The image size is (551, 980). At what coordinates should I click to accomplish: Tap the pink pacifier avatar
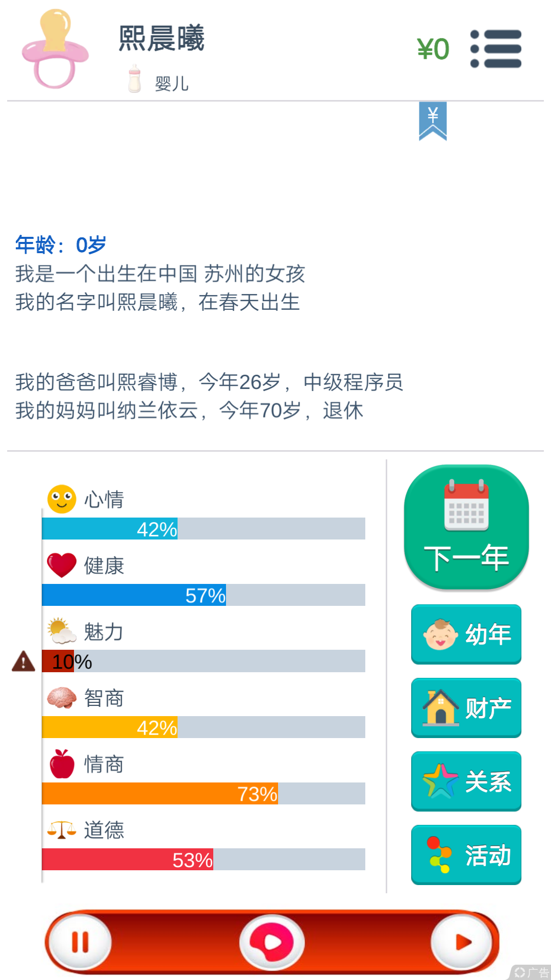[x=55, y=49]
